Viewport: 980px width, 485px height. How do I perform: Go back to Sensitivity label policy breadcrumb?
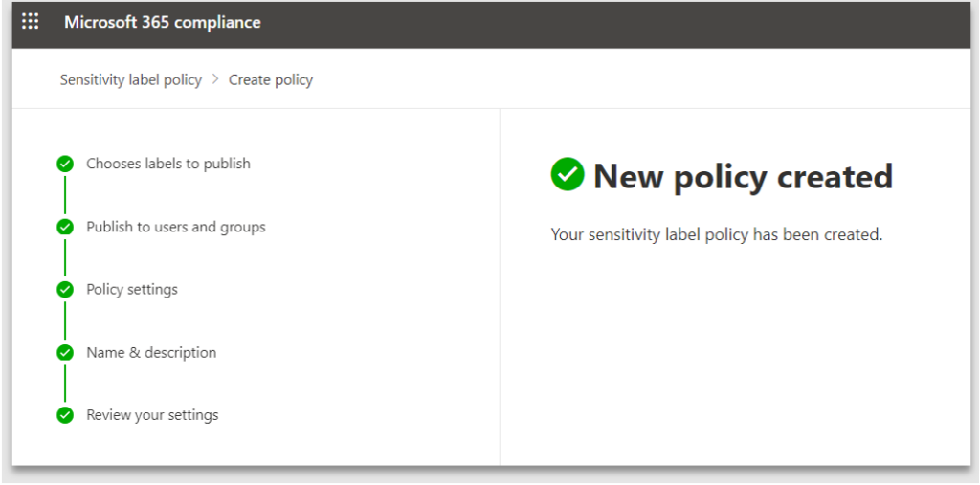[x=130, y=79]
